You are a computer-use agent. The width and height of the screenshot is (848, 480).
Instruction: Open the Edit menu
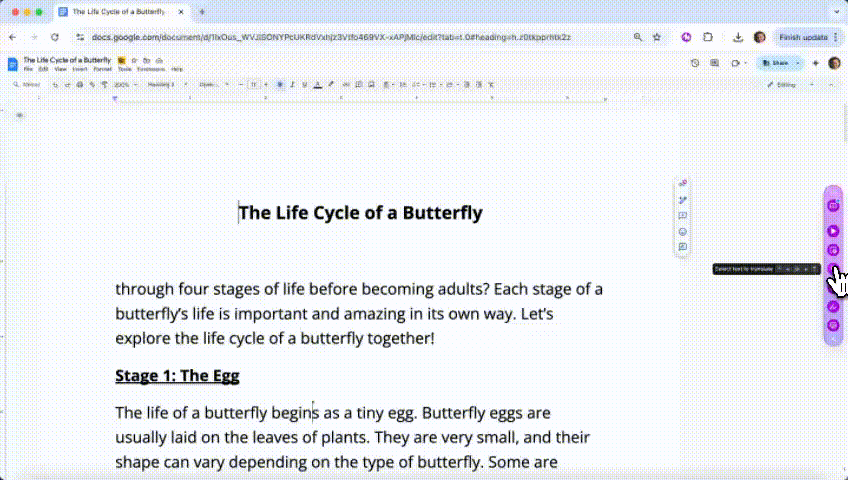pos(43,69)
